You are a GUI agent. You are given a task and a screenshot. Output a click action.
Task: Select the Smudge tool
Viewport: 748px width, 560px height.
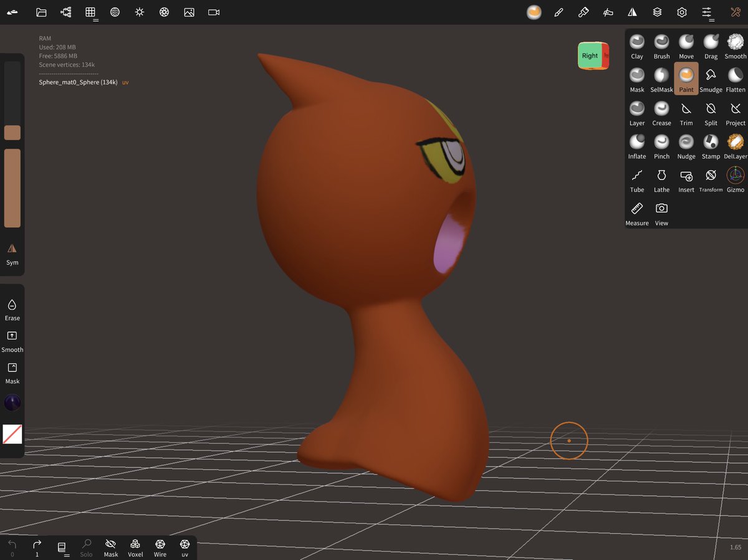coord(711,80)
